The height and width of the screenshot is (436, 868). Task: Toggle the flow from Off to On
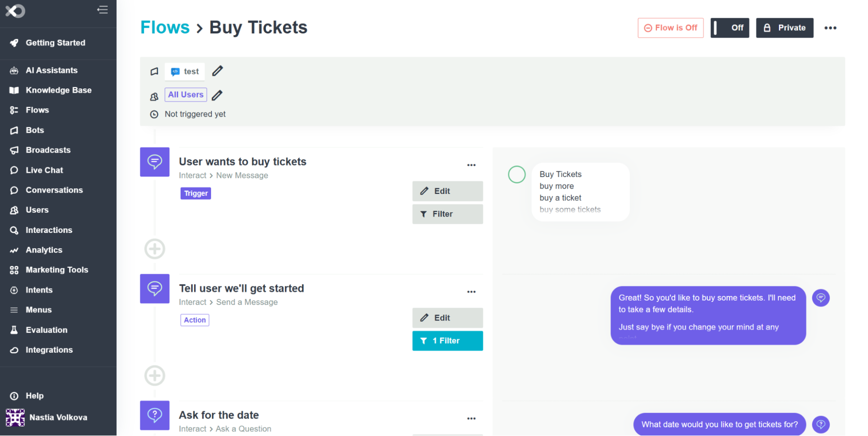click(x=729, y=28)
